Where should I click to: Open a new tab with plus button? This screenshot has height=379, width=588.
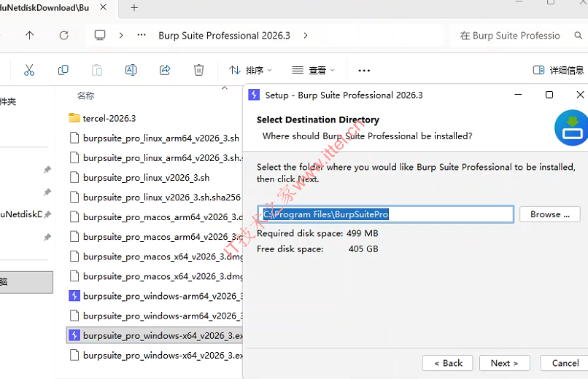134,7
